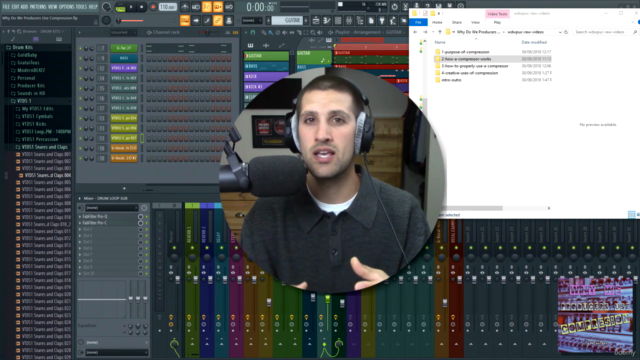Screen dimensions: 640x360
Task: Open the GUITAR pattern selector dropdown
Action: (x=288, y=20)
